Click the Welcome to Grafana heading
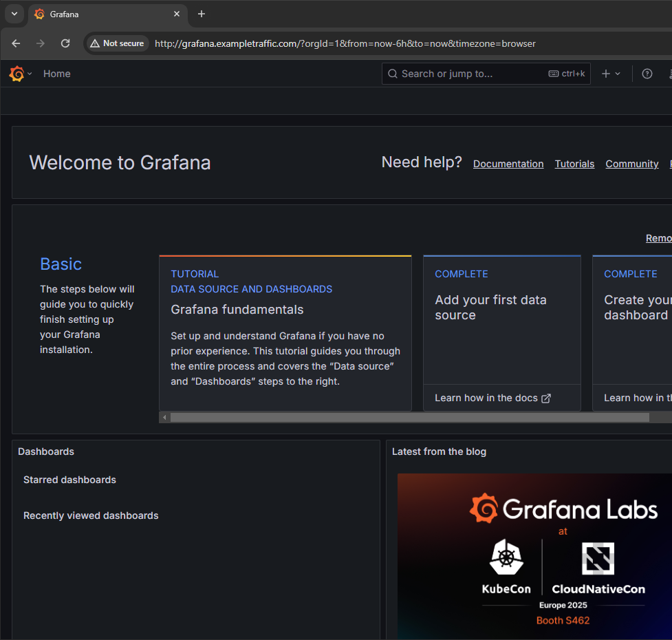The height and width of the screenshot is (640, 672). coord(120,162)
